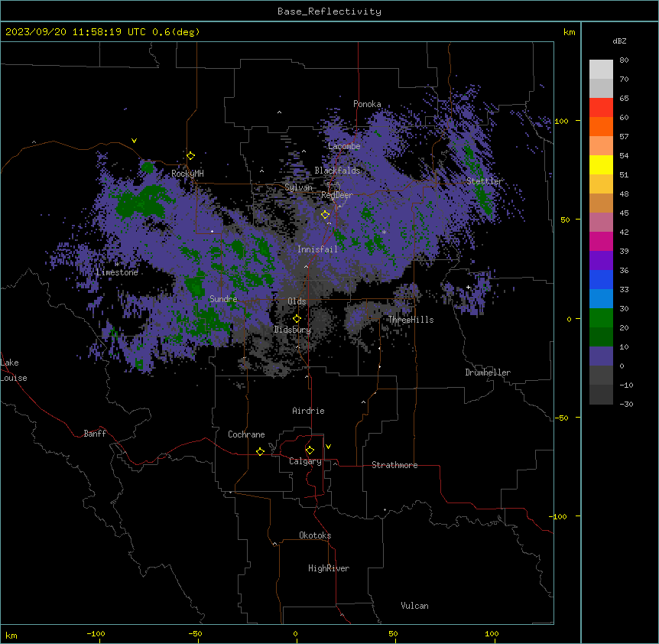
Task: Pick the bright yellow 54 dBZ legend color
Action: [x=601, y=164]
